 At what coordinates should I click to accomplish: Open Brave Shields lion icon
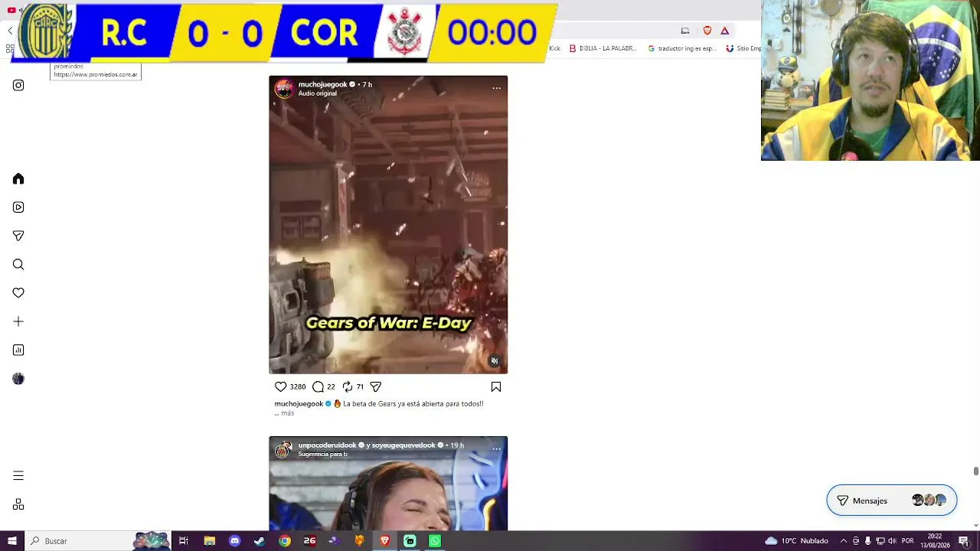pyautogui.click(x=707, y=31)
